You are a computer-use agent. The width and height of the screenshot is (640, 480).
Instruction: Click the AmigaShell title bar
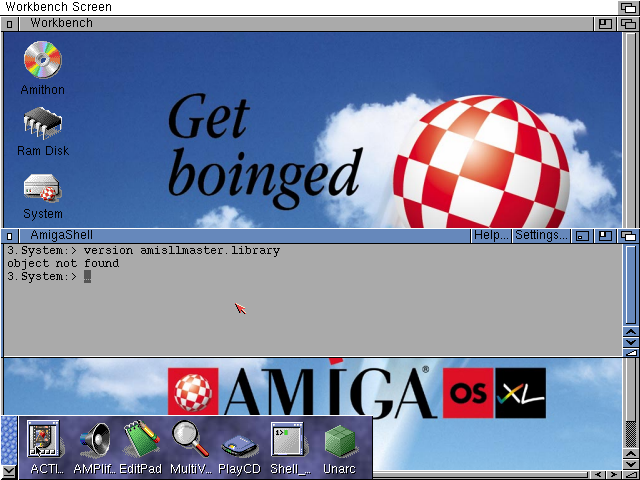tap(245, 236)
